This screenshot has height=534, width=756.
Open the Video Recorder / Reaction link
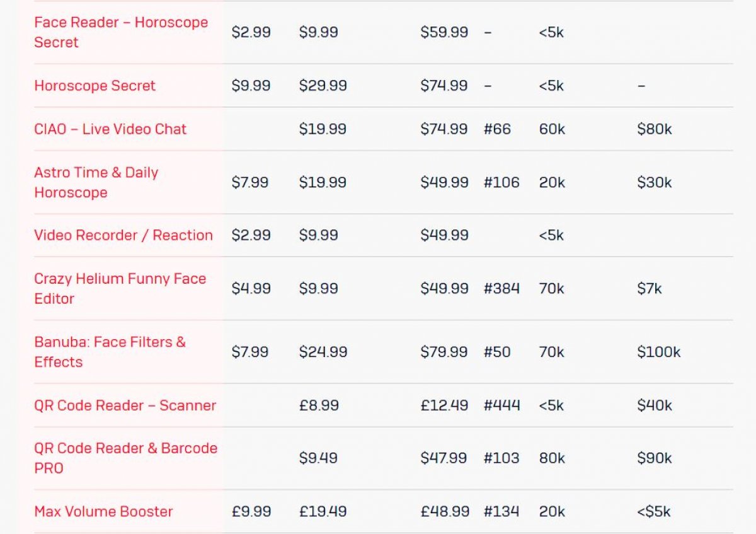click(x=123, y=235)
